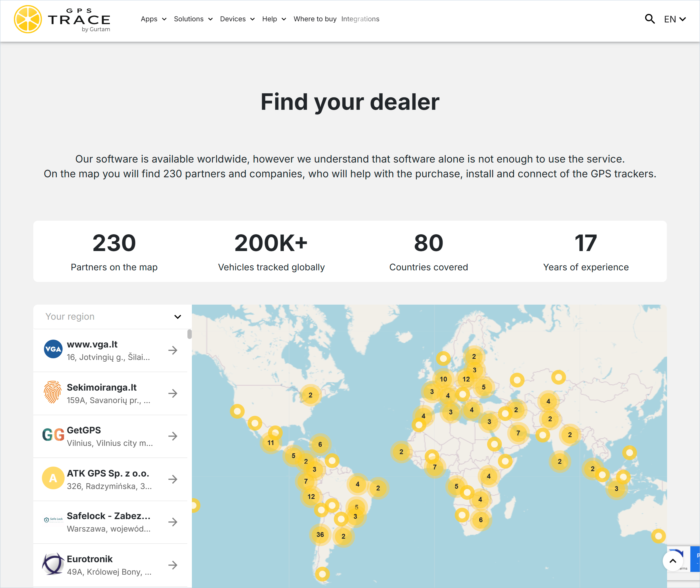Viewport: 700px width, 588px height.
Task: Click the USA east coast cluster marked 2
Action: 311,395
